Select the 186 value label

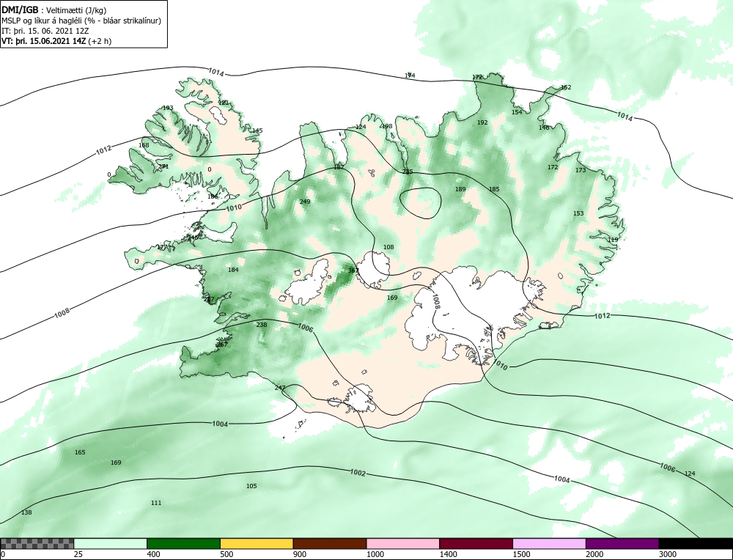point(213,196)
